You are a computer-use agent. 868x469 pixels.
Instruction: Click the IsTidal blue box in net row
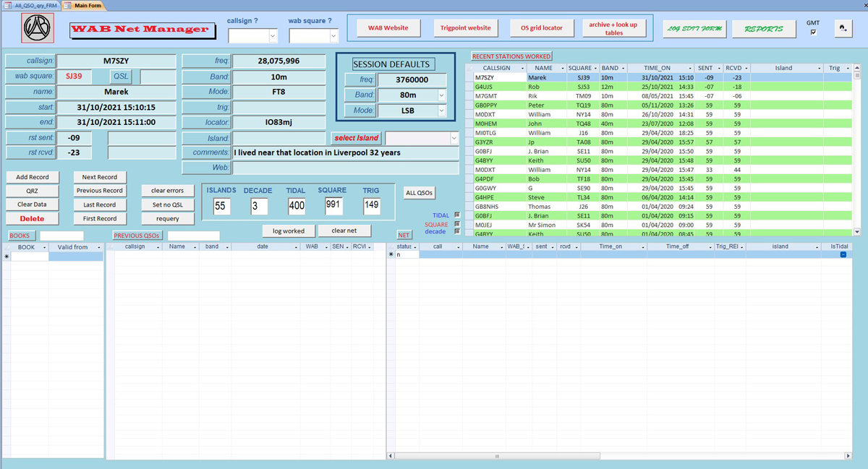click(843, 254)
